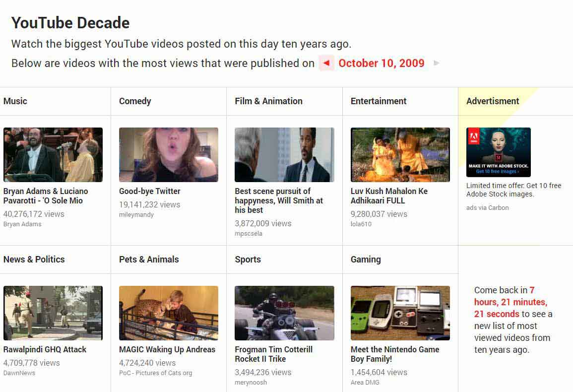Click the Music category heading
Image resolution: width=573 pixels, height=392 pixels.
click(x=15, y=101)
